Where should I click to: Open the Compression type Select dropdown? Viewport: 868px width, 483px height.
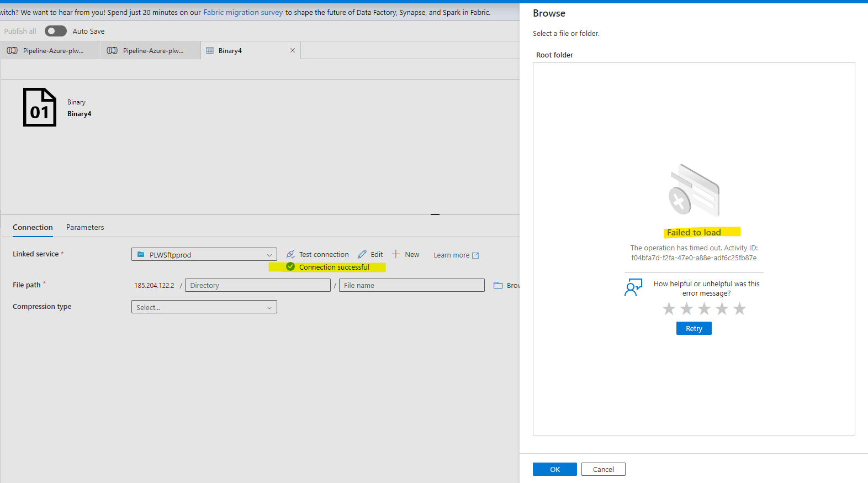point(204,307)
